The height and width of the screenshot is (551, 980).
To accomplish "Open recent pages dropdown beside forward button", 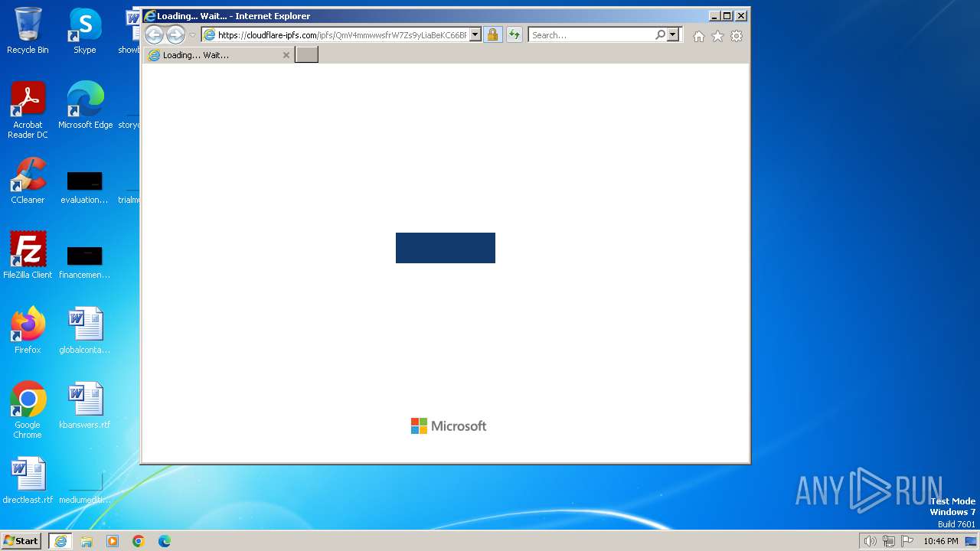I will [x=192, y=35].
